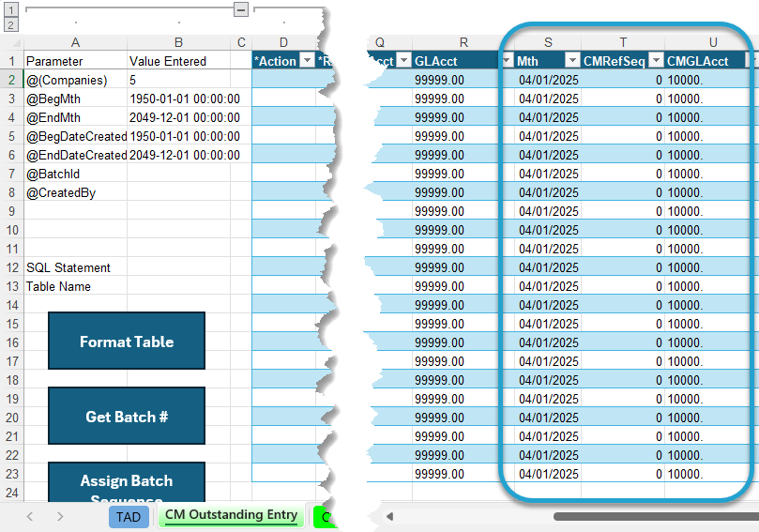
Task: Select the @BatchId parameter cell
Action: tap(75, 174)
